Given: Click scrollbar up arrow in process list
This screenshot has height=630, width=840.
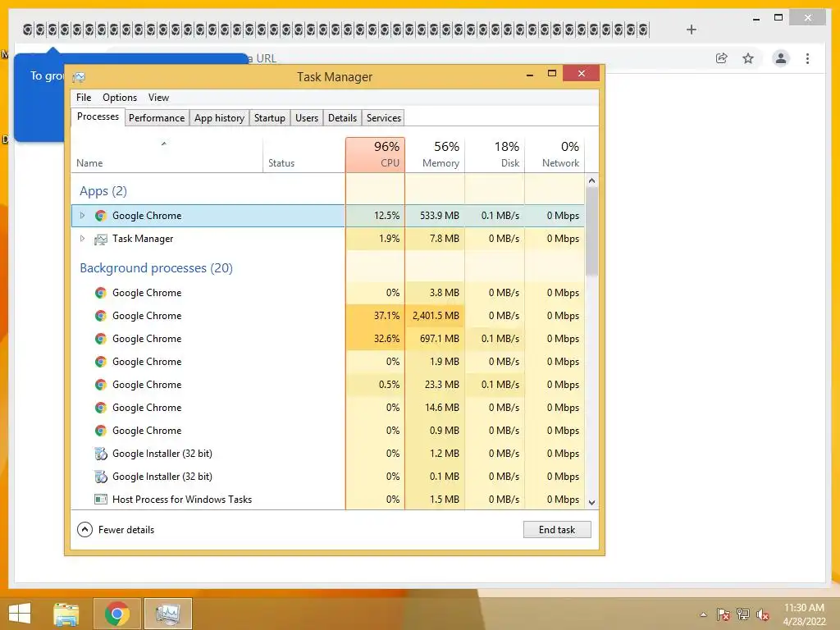Looking at the screenshot, I should (x=591, y=180).
